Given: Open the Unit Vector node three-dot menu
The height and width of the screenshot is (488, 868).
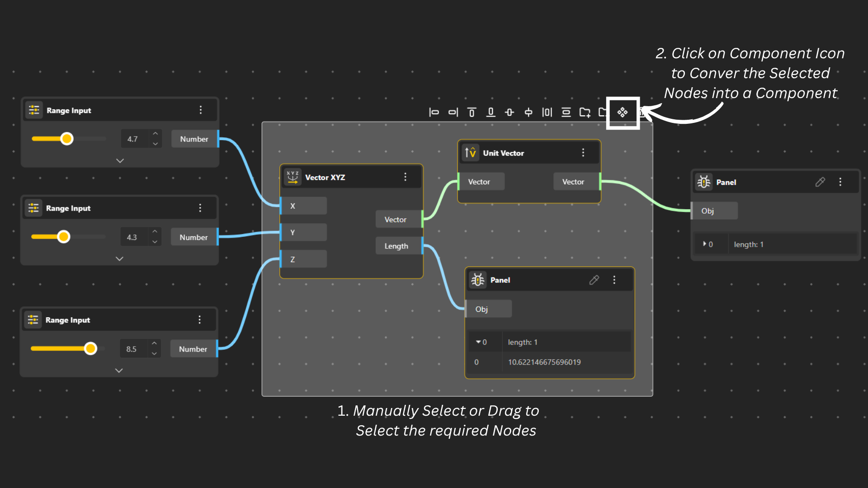Looking at the screenshot, I should [583, 153].
